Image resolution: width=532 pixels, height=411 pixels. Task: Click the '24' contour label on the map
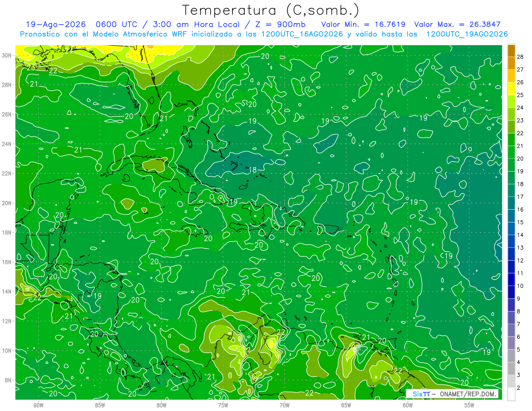point(69,51)
